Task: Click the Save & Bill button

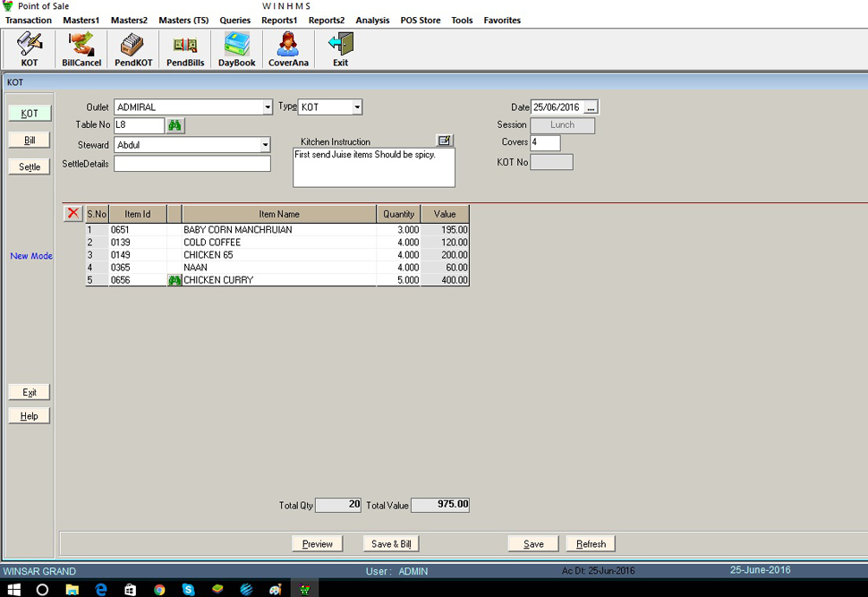Action: tap(391, 544)
